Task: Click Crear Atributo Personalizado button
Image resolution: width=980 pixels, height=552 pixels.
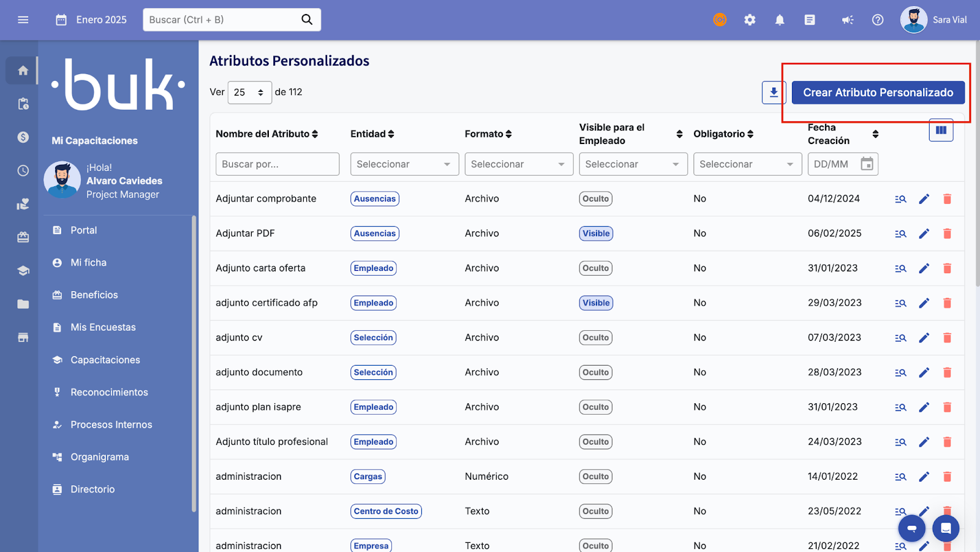Action: pyautogui.click(x=878, y=93)
